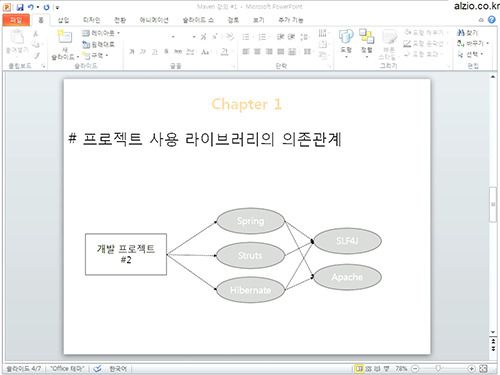The width and height of the screenshot is (500, 375).
Task: Clear all formatting with eraser icon
Action: point(229,36)
